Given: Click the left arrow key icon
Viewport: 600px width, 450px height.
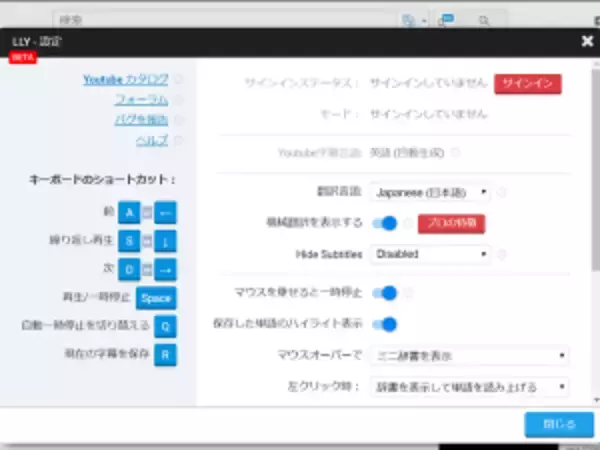Looking at the screenshot, I should [166, 212].
